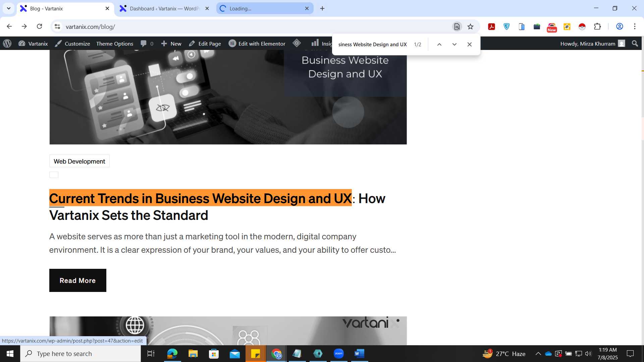Image resolution: width=644 pixels, height=362 pixels.
Task: Open the blue shield extension icon
Action: 506,26
